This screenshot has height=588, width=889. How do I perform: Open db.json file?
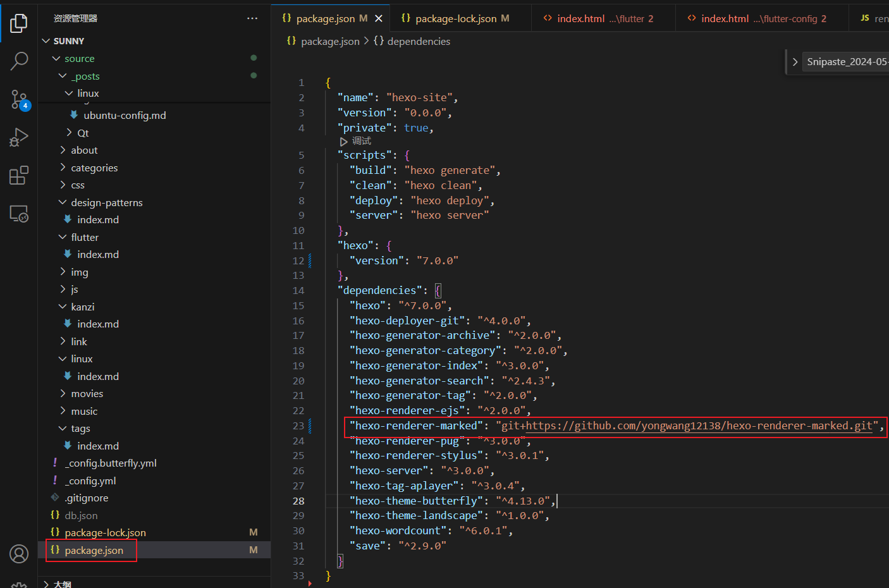tap(81, 515)
